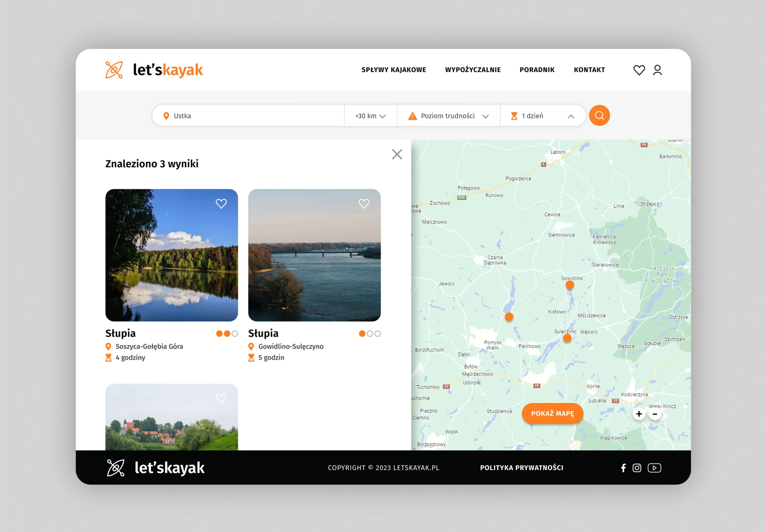Favorite the Soszyca-Gołębia Góra trip card
This screenshot has height=532, width=766.
(x=221, y=203)
